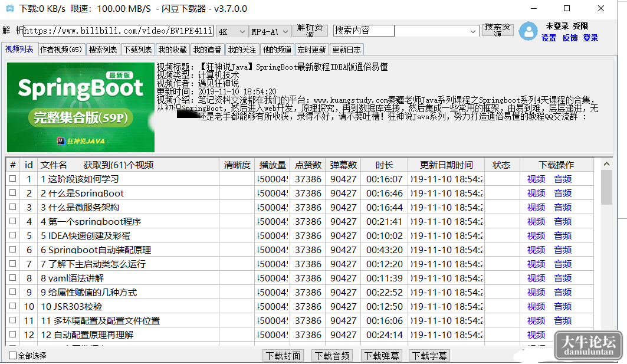Open 定时更新 tab
The height and width of the screenshot is (364, 627).
tap(311, 50)
